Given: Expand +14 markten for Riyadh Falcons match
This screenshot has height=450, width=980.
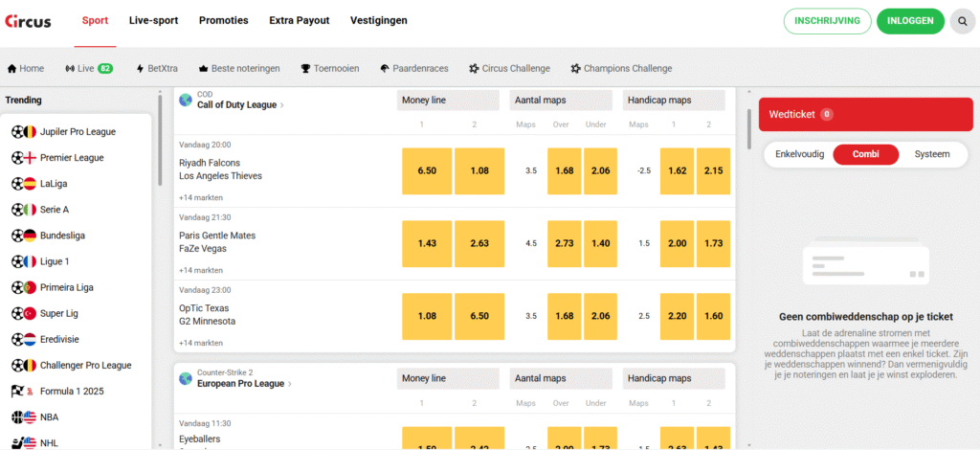Looking at the screenshot, I should pos(201,197).
